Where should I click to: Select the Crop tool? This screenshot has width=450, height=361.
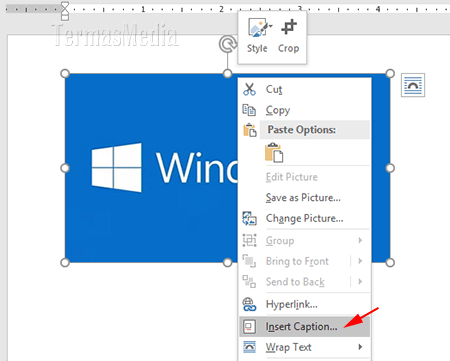click(x=289, y=35)
